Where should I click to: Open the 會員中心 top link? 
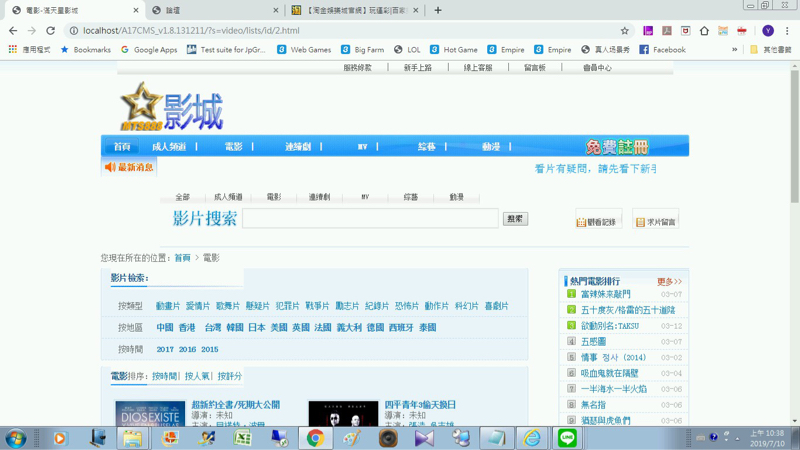click(x=597, y=67)
